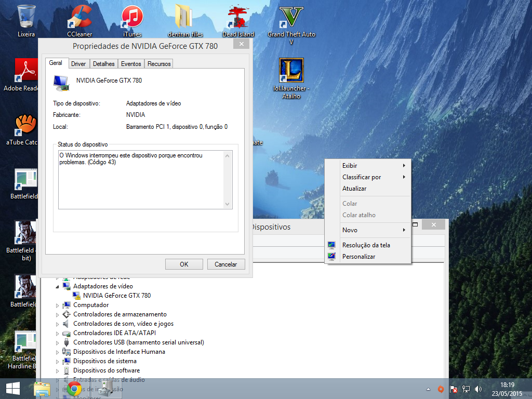The height and width of the screenshot is (399, 532).
Task: Launch the Dead Island shortcut
Action: (238, 20)
